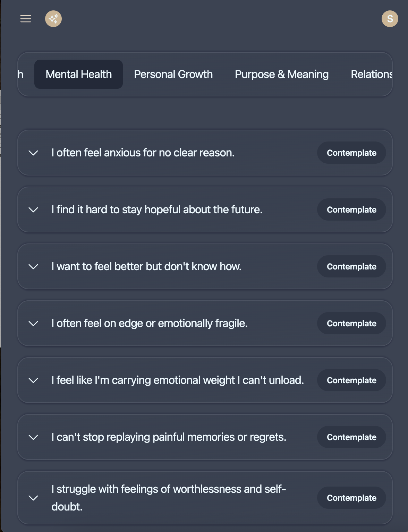Expand the replaying painful memories prompt
408x532 pixels.
[34, 437]
